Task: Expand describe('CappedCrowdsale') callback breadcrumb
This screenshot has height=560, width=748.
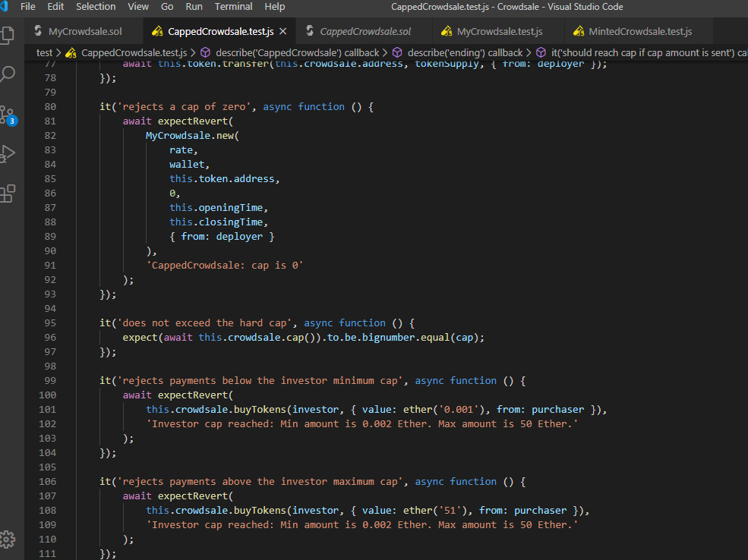Action: [x=297, y=52]
